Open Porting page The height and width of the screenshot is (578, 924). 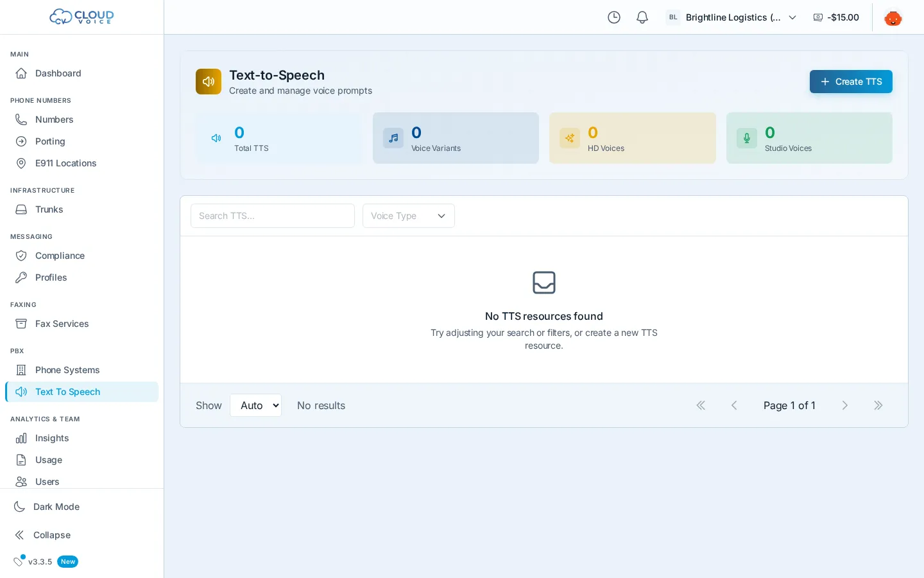tap(82, 141)
